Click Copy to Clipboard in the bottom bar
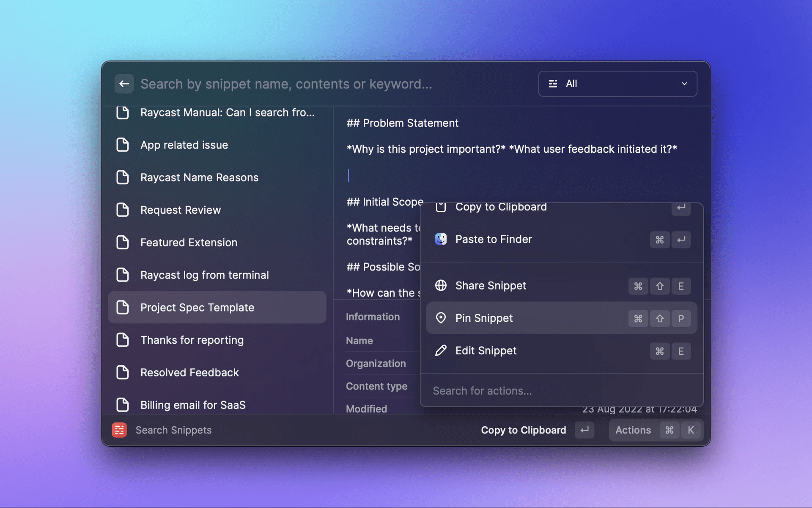This screenshot has width=812, height=508. [x=523, y=430]
